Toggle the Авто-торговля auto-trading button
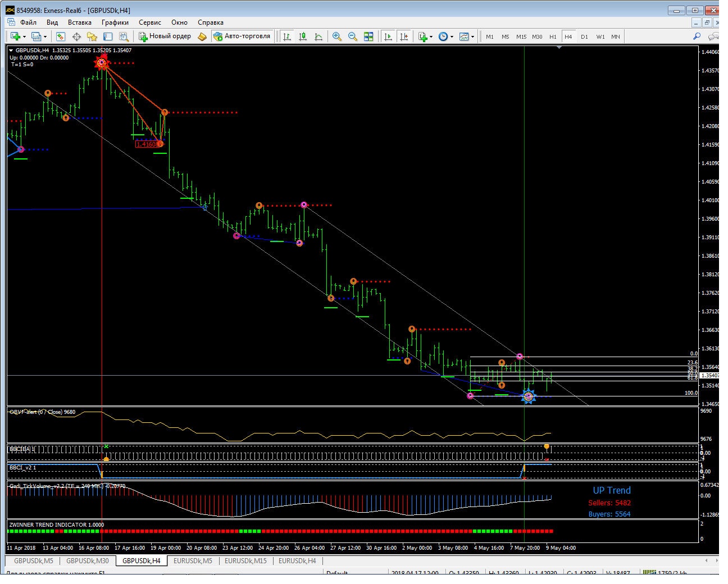This screenshot has height=584, width=728. click(x=242, y=36)
